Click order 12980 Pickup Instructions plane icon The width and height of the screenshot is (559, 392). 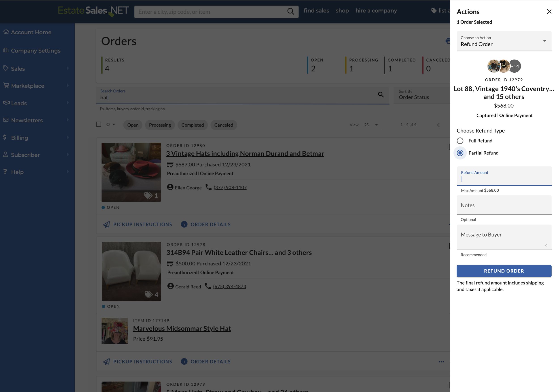pos(106,224)
